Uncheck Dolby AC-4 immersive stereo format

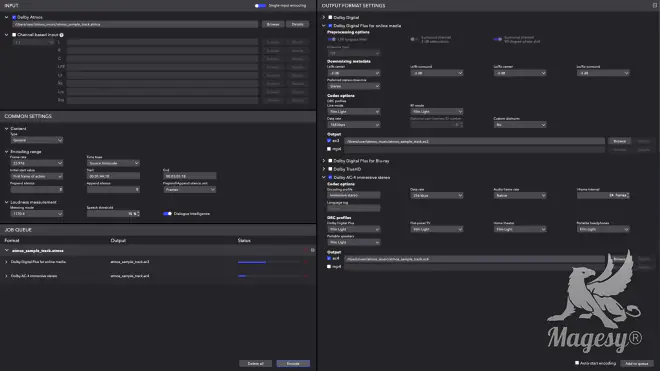click(x=330, y=178)
